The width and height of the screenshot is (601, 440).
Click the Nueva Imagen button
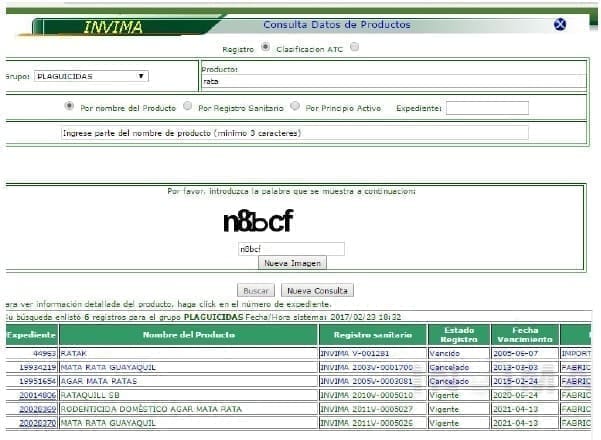click(x=292, y=263)
